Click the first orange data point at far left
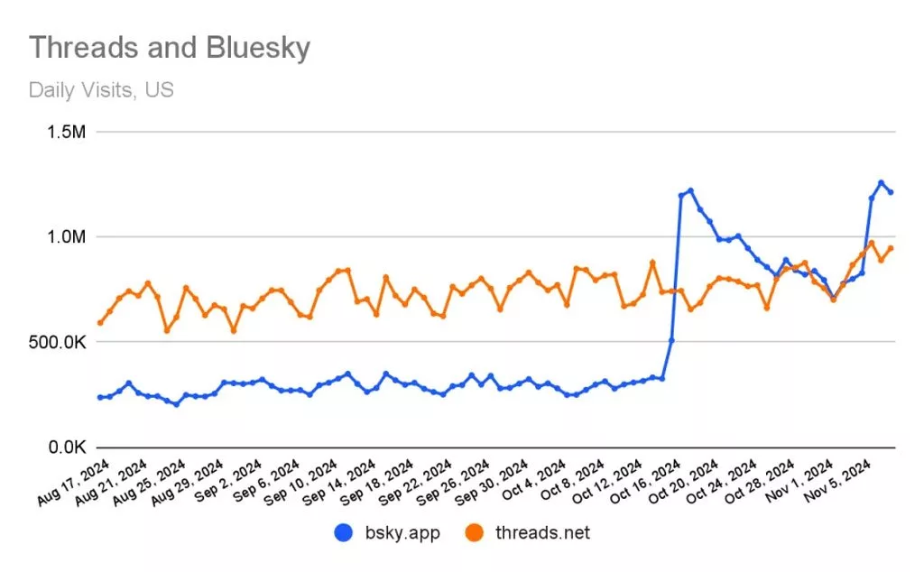The width and height of the screenshot is (924, 572). (x=100, y=322)
